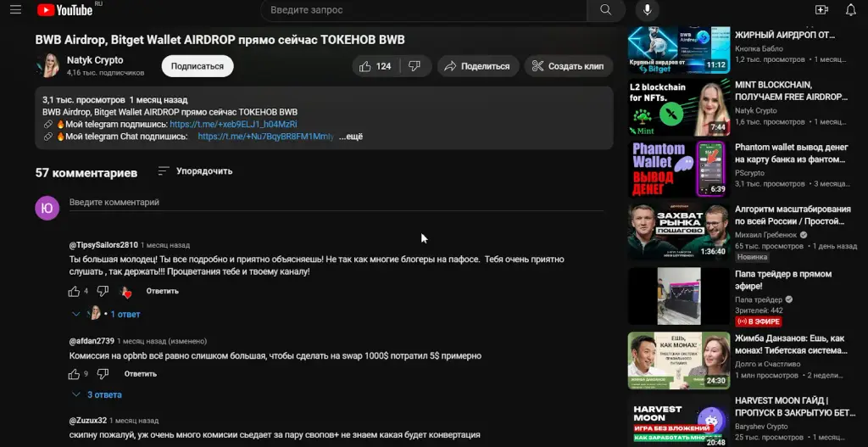This screenshot has width=868, height=447.
Task: Click the sort comments icon
Action: (164, 171)
